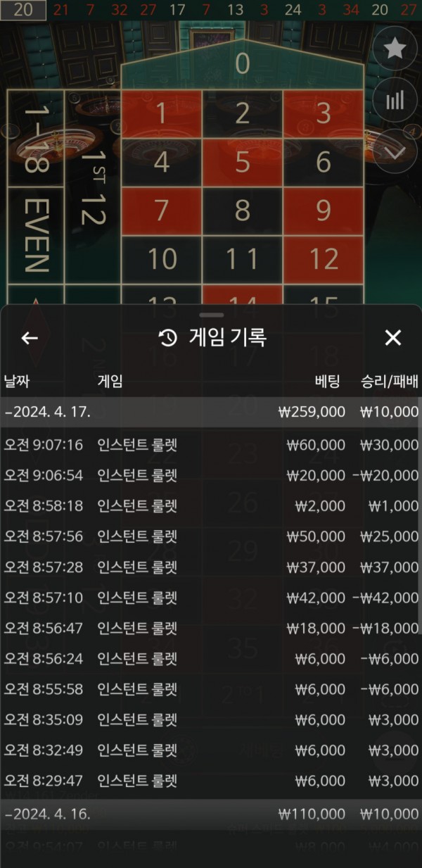Tap the star favorites icon

click(x=395, y=49)
